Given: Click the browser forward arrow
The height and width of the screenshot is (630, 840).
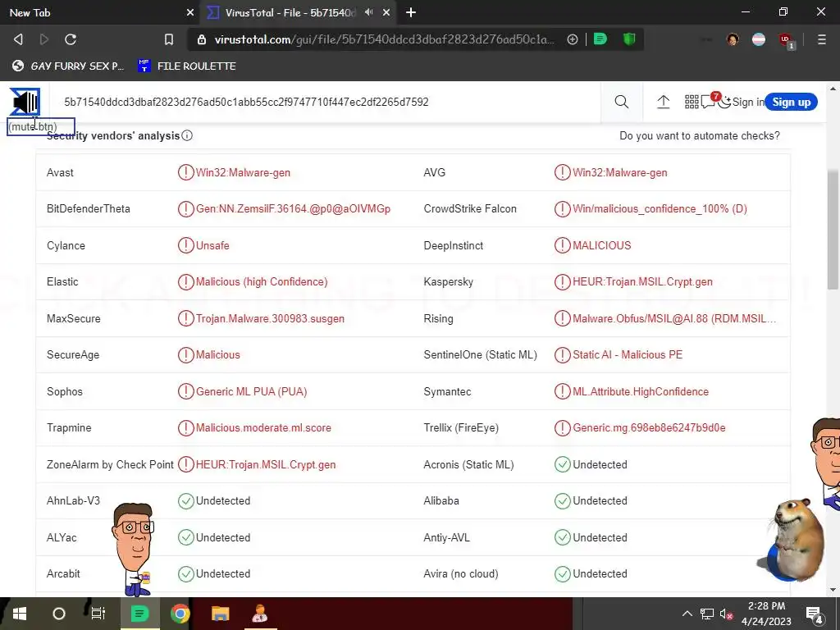Looking at the screenshot, I should 44,39.
